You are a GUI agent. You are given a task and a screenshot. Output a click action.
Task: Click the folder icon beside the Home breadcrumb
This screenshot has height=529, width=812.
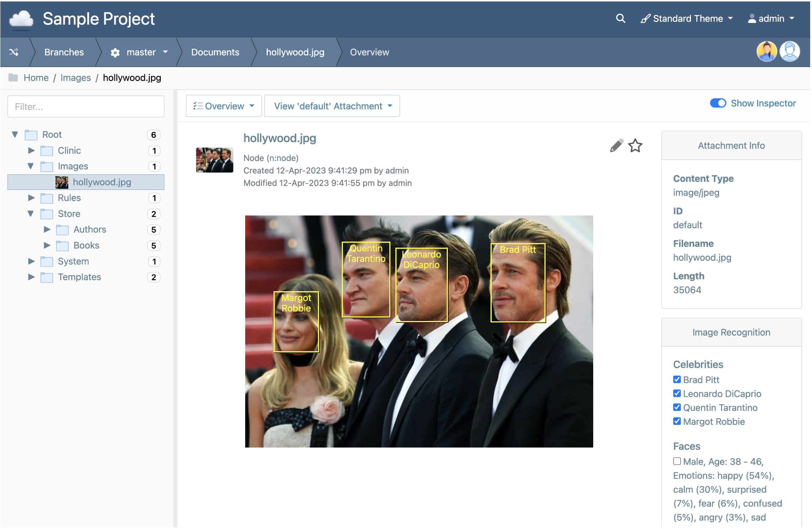pos(13,77)
